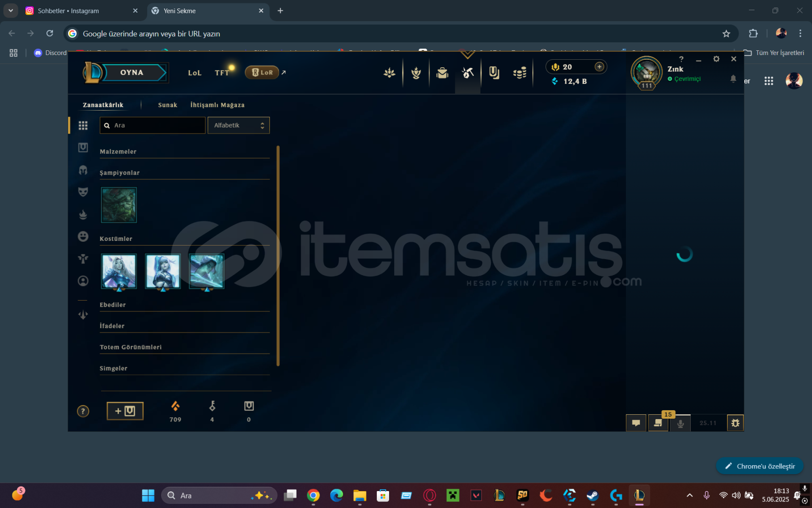
Task: Open the loot chest icon in the top navigation
Action: [494, 73]
